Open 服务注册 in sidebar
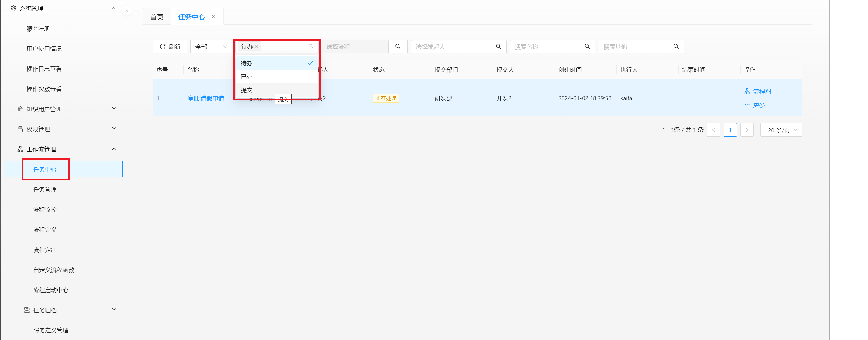This screenshot has height=340, width=868. [38, 29]
